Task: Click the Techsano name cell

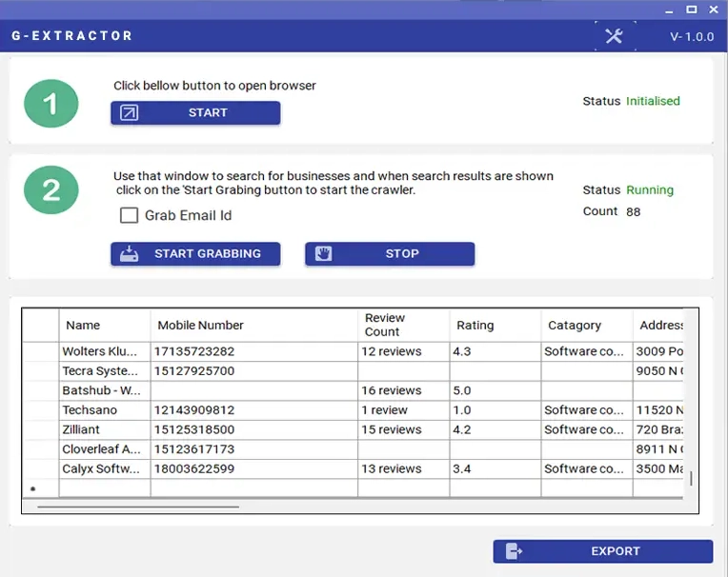Action: tap(105, 410)
